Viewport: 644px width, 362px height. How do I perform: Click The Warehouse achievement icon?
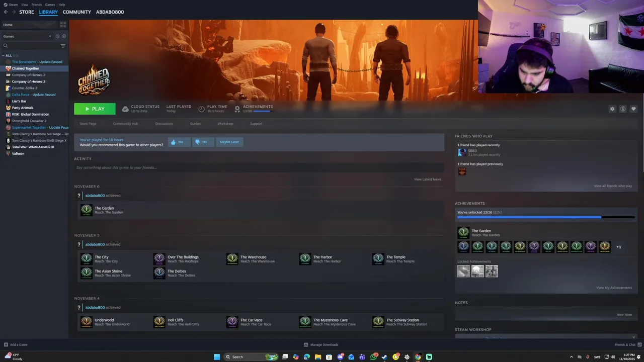point(232,259)
